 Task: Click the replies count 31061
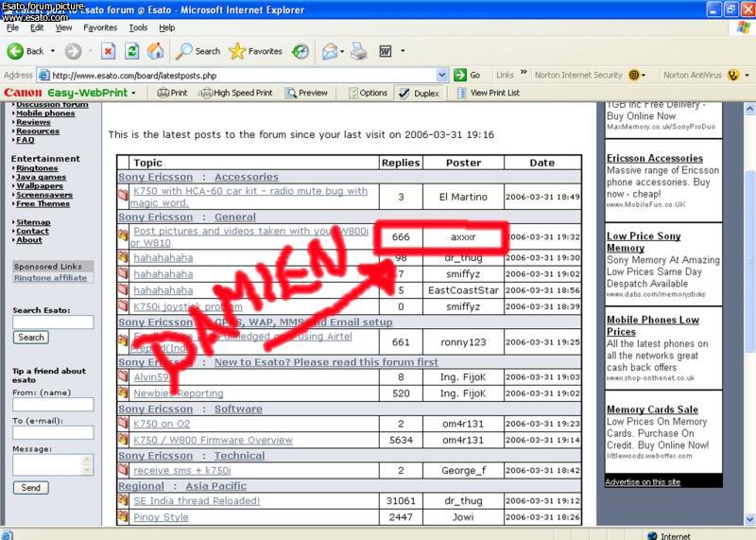click(x=401, y=501)
